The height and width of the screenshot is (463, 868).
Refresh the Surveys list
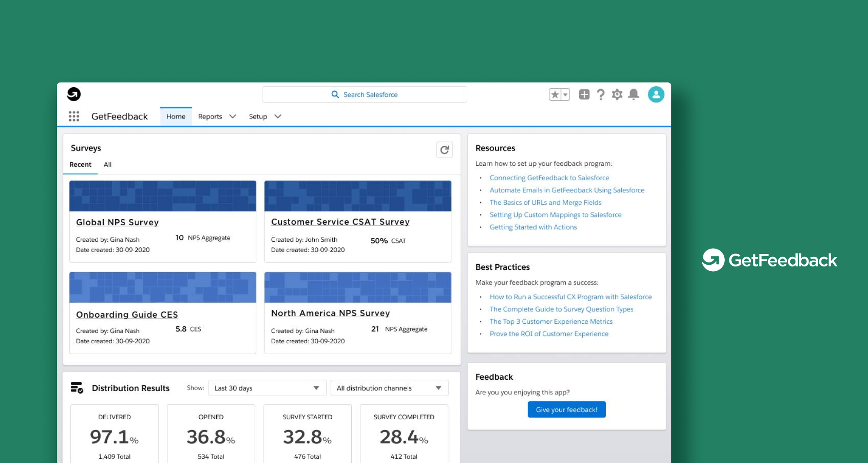tap(444, 149)
